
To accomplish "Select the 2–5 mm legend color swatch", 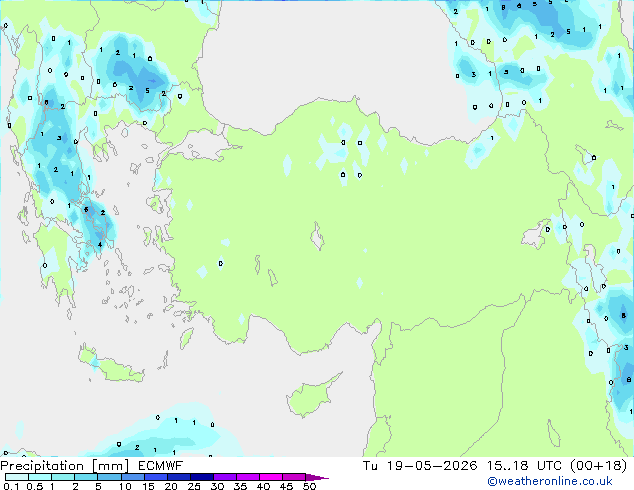I will coord(86,477).
